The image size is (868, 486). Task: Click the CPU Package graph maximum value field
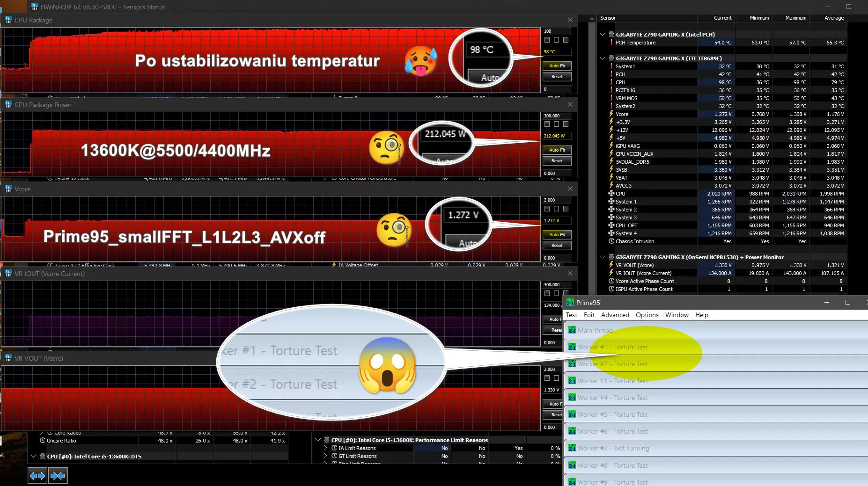(x=557, y=31)
